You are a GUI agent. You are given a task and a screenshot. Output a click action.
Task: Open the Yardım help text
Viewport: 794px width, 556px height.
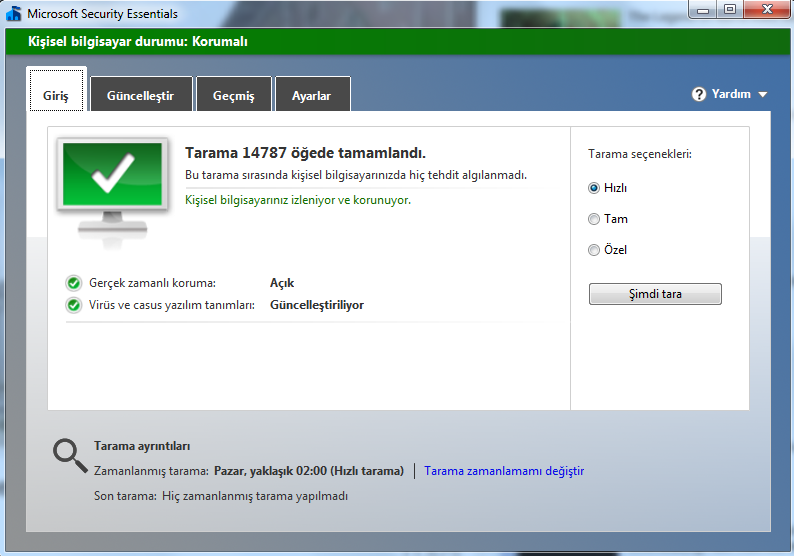tap(731, 94)
